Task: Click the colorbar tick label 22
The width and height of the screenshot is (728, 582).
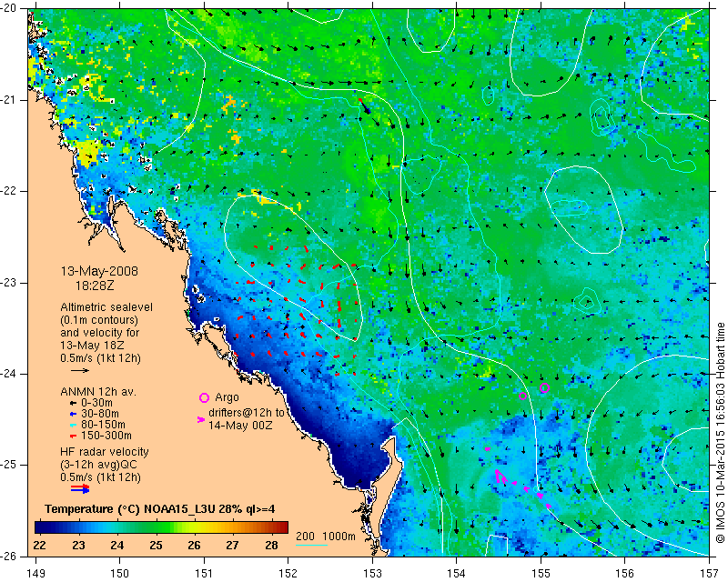Action: click(x=40, y=545)
